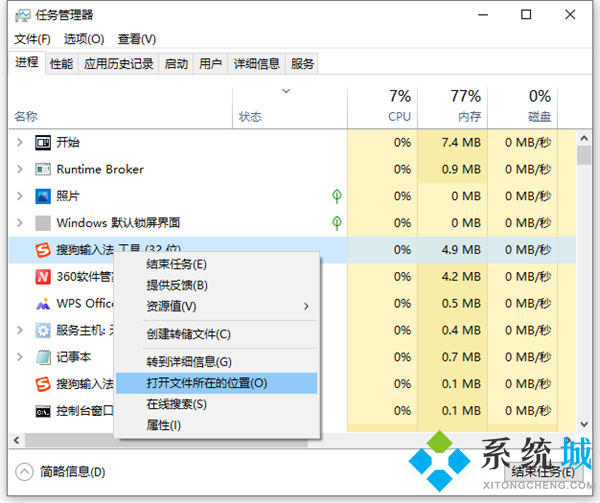Sort by the 名称 column header
The height and width of the screenshot is (503, 600).
(x=120, y=108)
